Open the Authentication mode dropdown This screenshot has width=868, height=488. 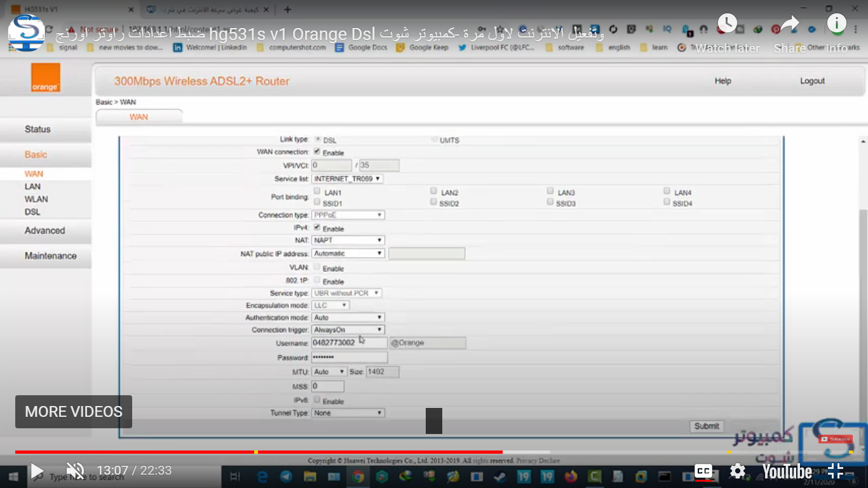pos(348,317)
